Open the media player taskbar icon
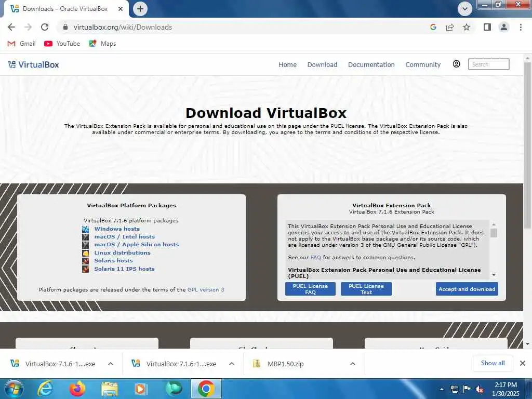This screenshot has width=532, height=399. [141, 389]
